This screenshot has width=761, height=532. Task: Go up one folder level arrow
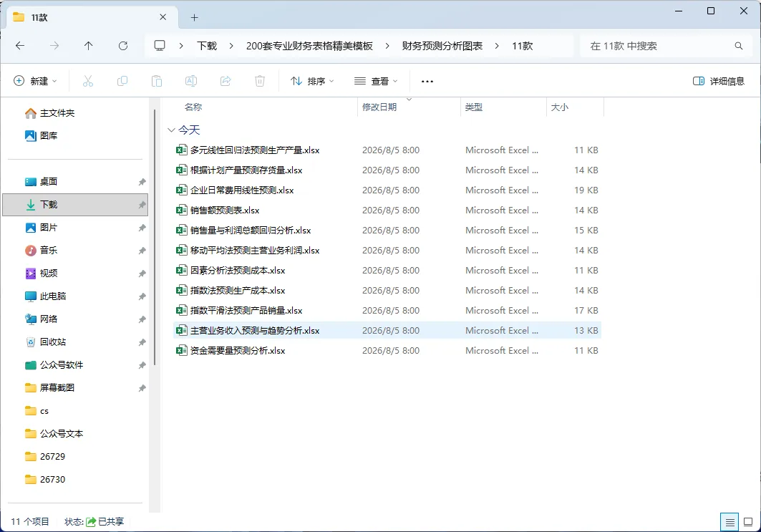coord(88,46)
